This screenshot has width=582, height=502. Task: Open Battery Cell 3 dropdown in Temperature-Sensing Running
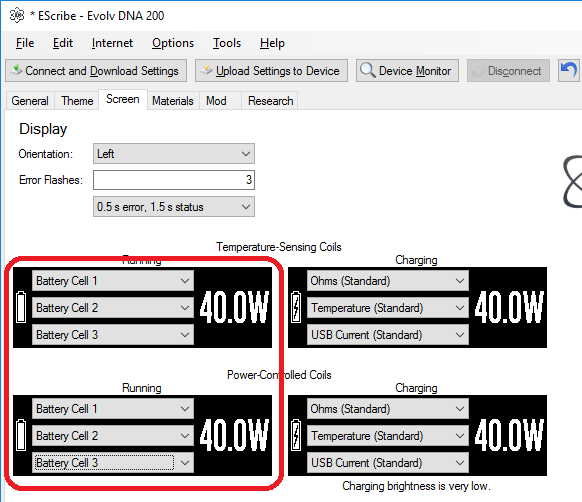coord(113,335)
